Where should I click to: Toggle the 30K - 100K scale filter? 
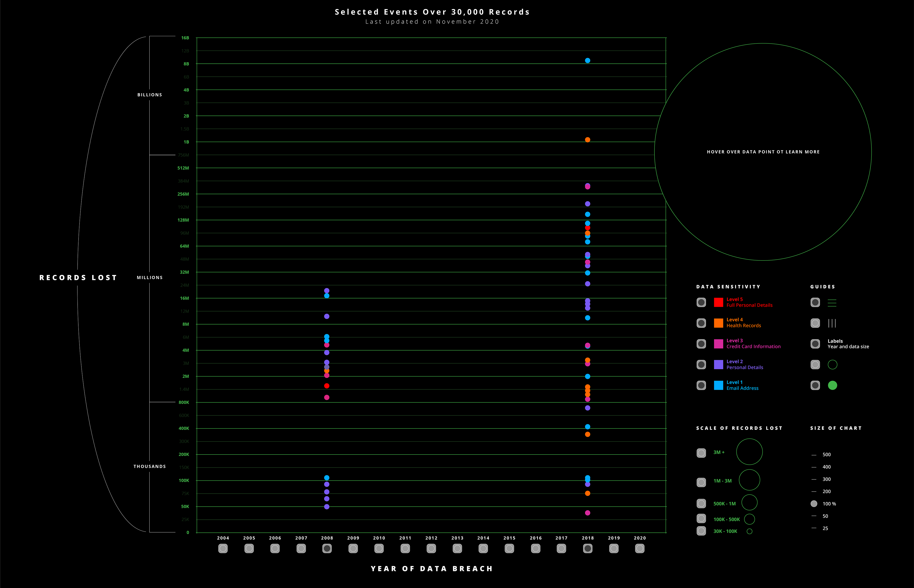[x=701, y=531]
